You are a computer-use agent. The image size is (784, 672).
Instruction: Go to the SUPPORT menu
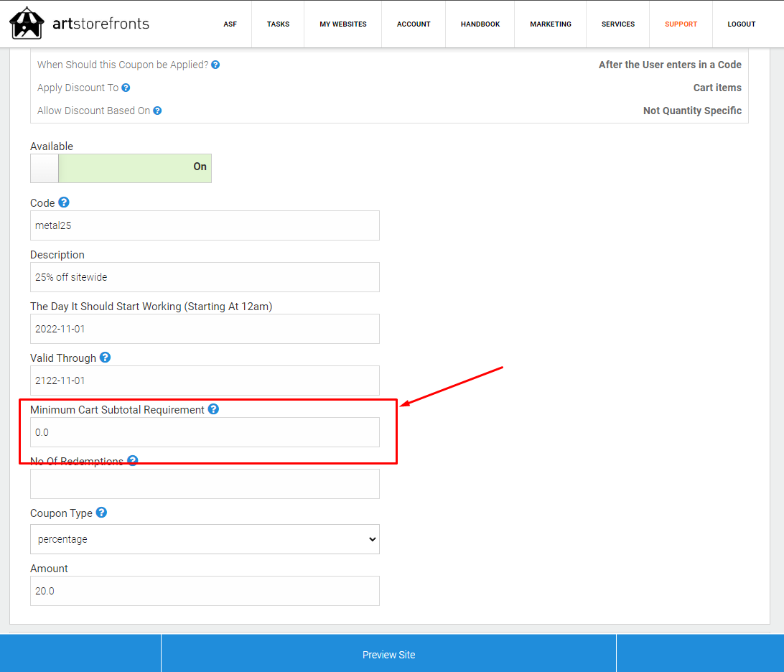click(x=681, y=24)
